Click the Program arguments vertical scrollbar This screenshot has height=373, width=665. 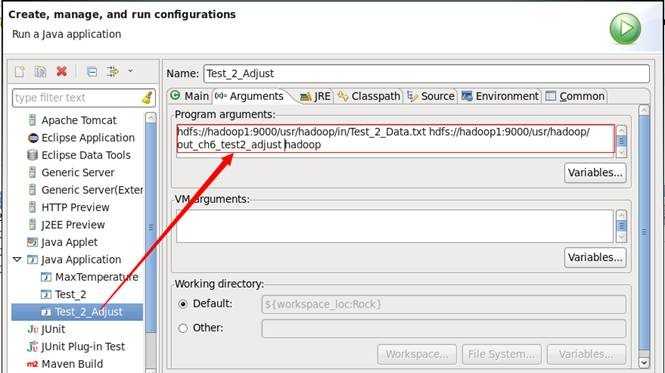coord(621,142)
